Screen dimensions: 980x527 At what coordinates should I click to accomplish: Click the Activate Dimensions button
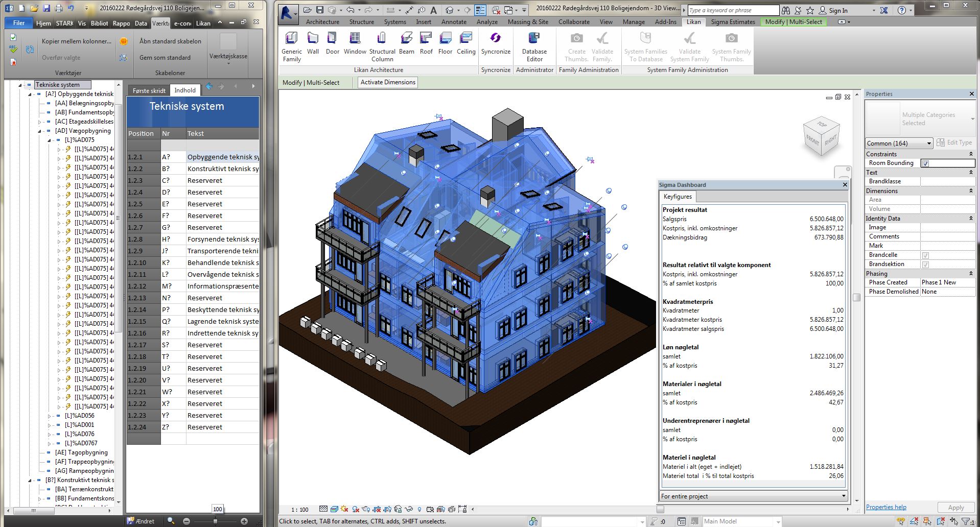[x=388, y=82]
